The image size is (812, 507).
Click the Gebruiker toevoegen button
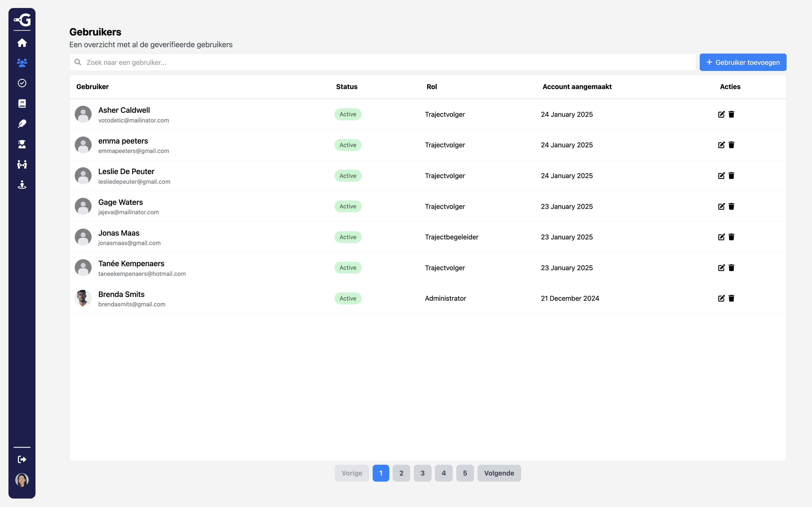coord(743,62)
